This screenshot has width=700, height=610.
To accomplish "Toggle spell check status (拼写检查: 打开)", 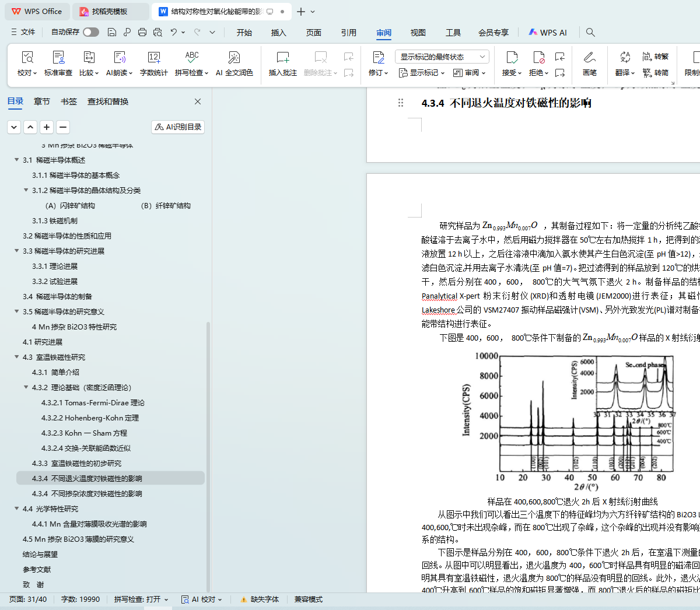I will click(141, 599).
